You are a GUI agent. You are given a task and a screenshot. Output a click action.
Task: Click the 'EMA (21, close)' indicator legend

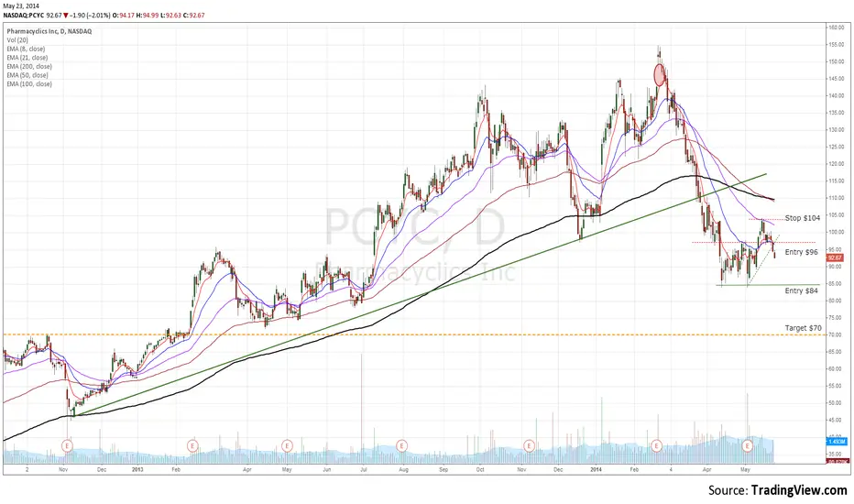[27, 58]
